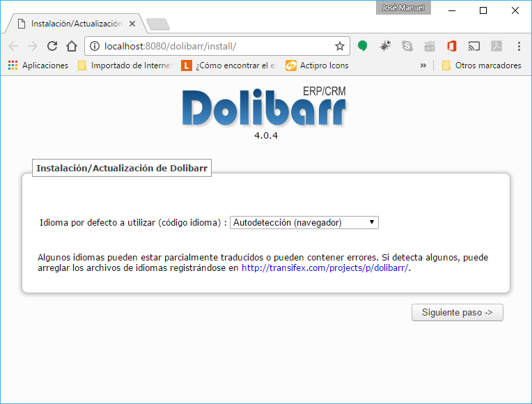Click the Siguiente paso button
This screenshot has width=532, height=404.
(457, 313)
